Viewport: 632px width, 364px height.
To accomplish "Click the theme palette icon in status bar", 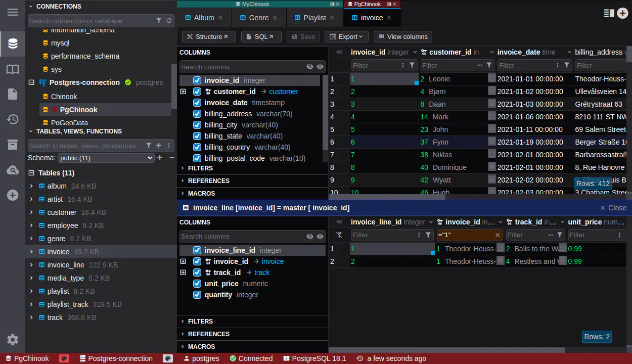I will [64, 358].
